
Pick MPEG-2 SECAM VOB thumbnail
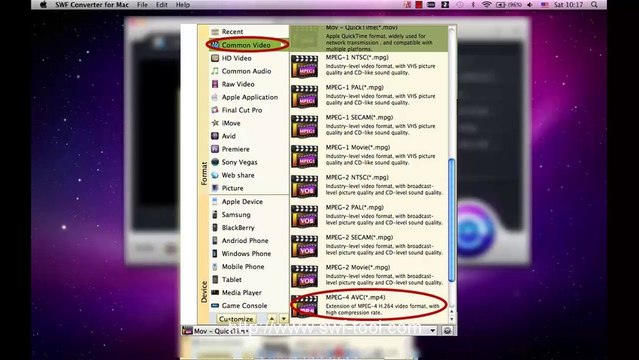coord(304,246)
